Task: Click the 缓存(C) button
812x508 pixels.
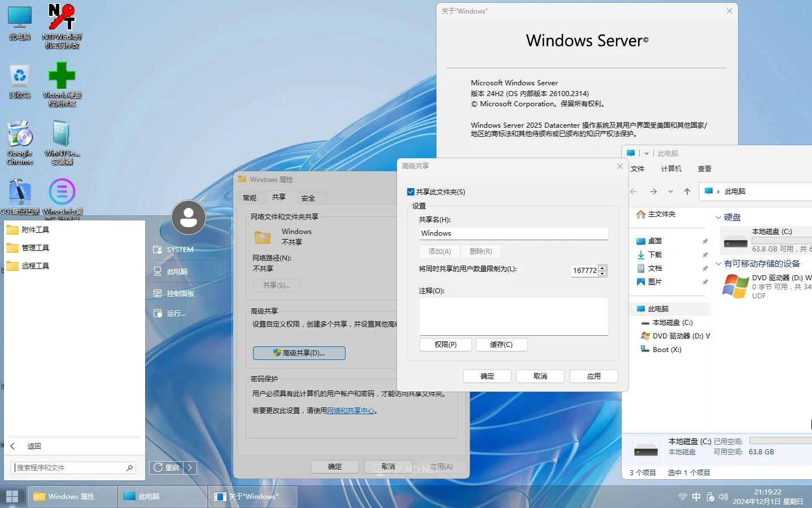Action: [501, 345]
